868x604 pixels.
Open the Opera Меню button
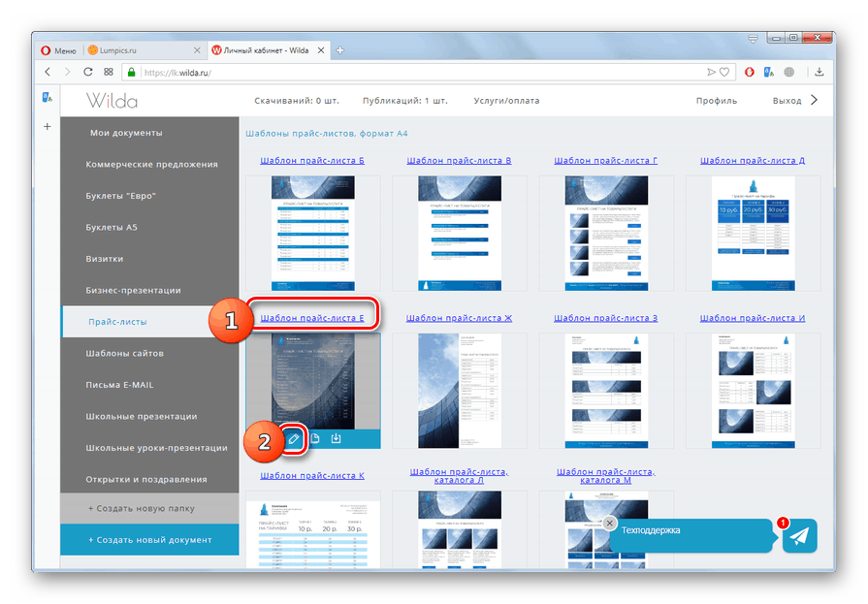pyautogui.click(x=59, y=50)
